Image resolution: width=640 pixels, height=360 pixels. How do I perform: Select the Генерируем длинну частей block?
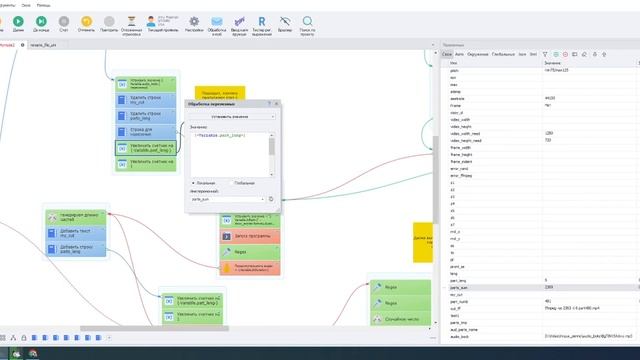(x=76, y=217)
